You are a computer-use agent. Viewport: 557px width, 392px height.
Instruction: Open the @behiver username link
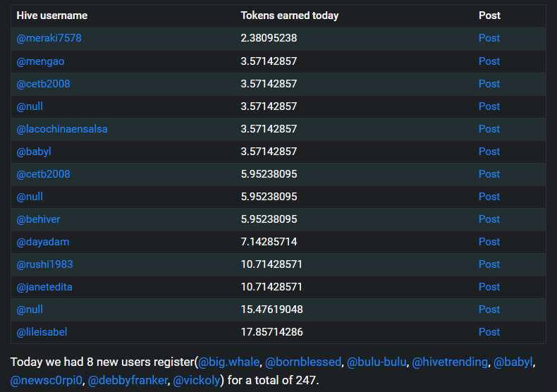[x=38, y=219]
